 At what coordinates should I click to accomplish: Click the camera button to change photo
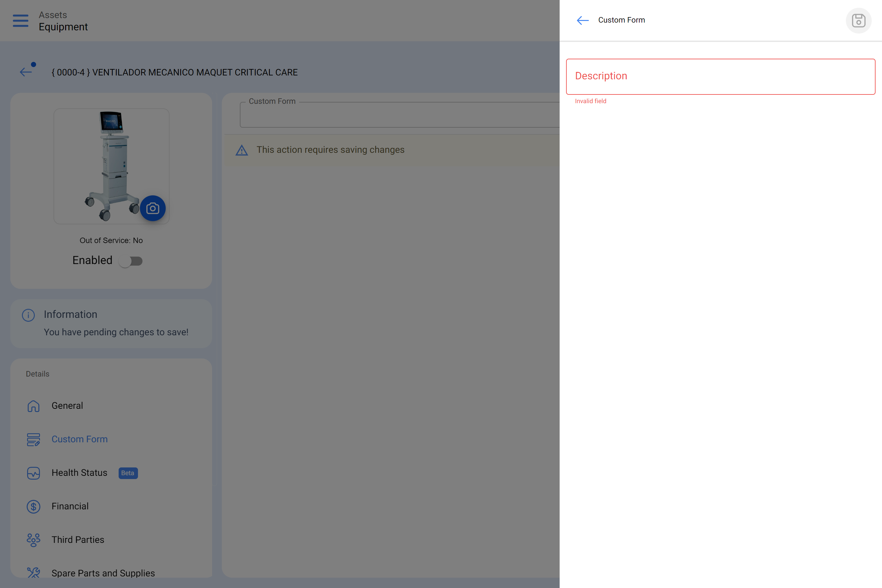(152, 208)
